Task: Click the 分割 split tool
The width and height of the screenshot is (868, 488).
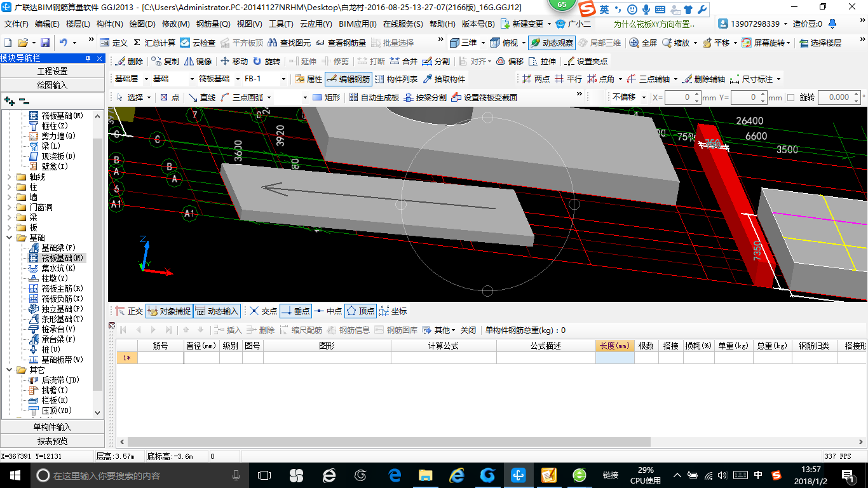Action: (x=436, y=61)
